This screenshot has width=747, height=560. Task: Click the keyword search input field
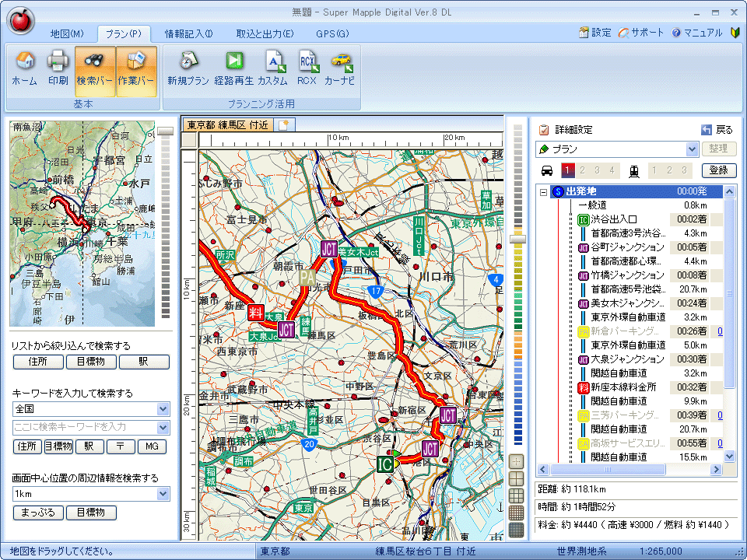tap(85, 427)
